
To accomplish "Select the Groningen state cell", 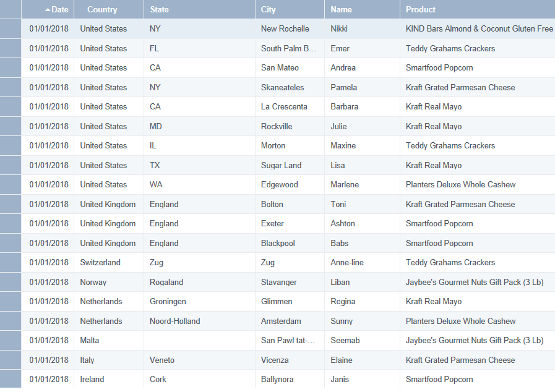I will 200,301.
